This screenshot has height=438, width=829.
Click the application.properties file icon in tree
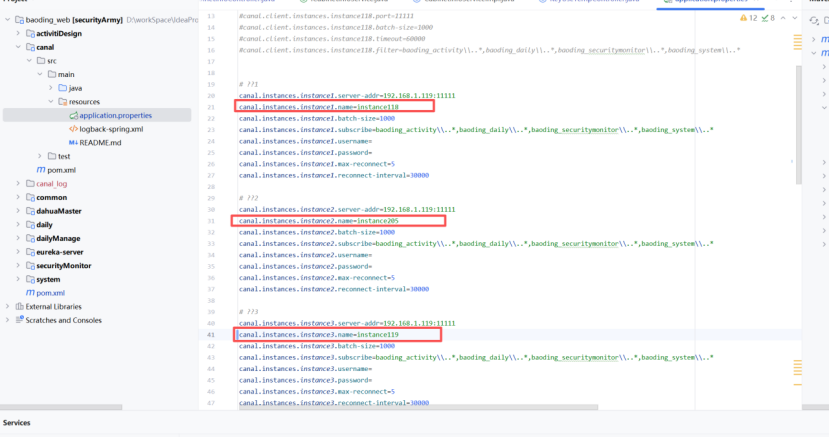point(73,115)
